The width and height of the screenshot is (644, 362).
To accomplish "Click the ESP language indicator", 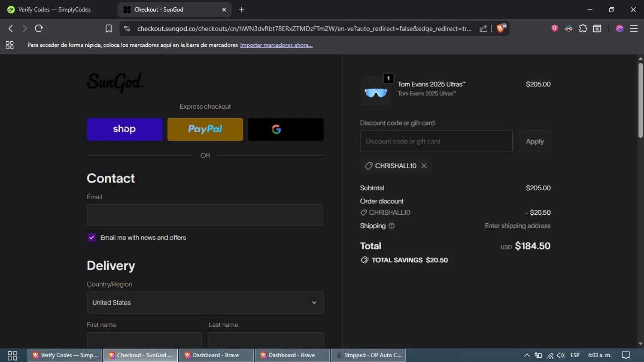I will [575, 355].
